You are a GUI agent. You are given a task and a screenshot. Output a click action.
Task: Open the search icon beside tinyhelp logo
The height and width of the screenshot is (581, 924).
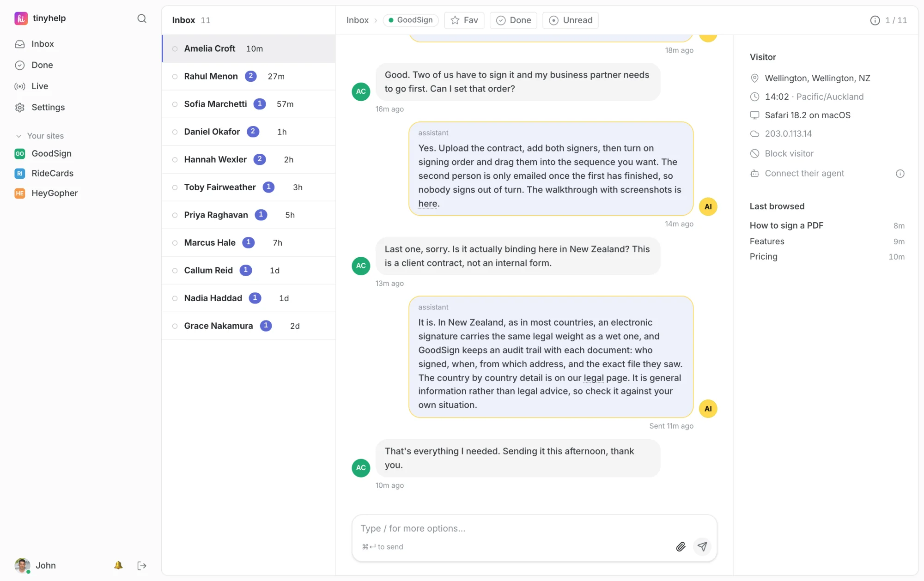142,18
